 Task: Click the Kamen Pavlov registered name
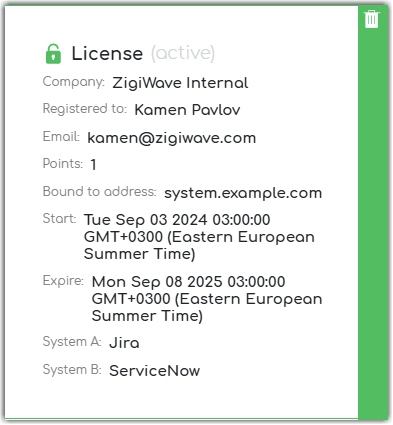(x=187, y=110)
